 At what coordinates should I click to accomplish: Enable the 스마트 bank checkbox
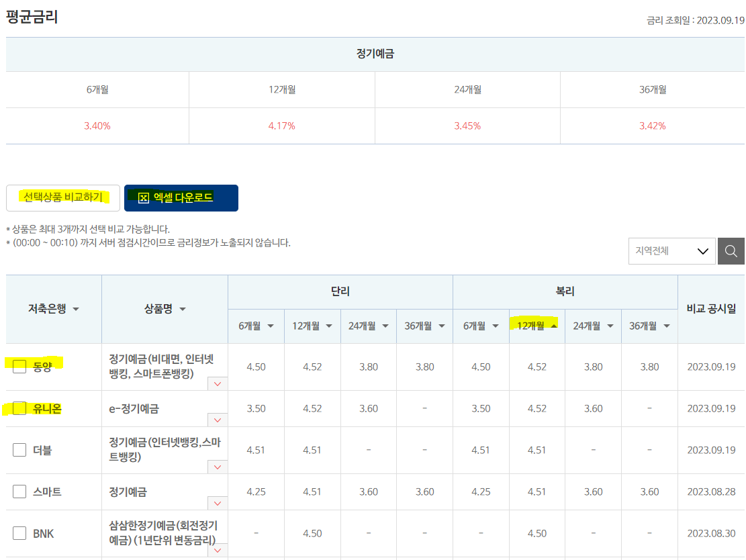(x=19, y=492)
